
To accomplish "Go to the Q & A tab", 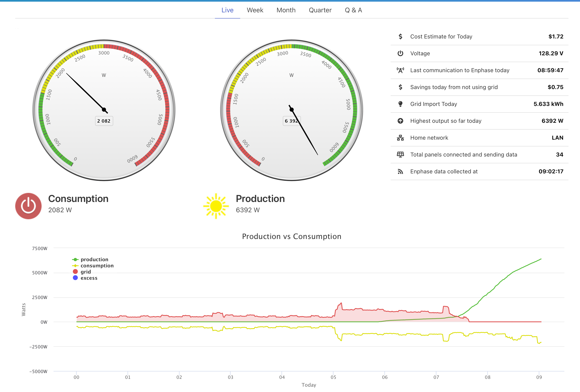I will point(353,10).
